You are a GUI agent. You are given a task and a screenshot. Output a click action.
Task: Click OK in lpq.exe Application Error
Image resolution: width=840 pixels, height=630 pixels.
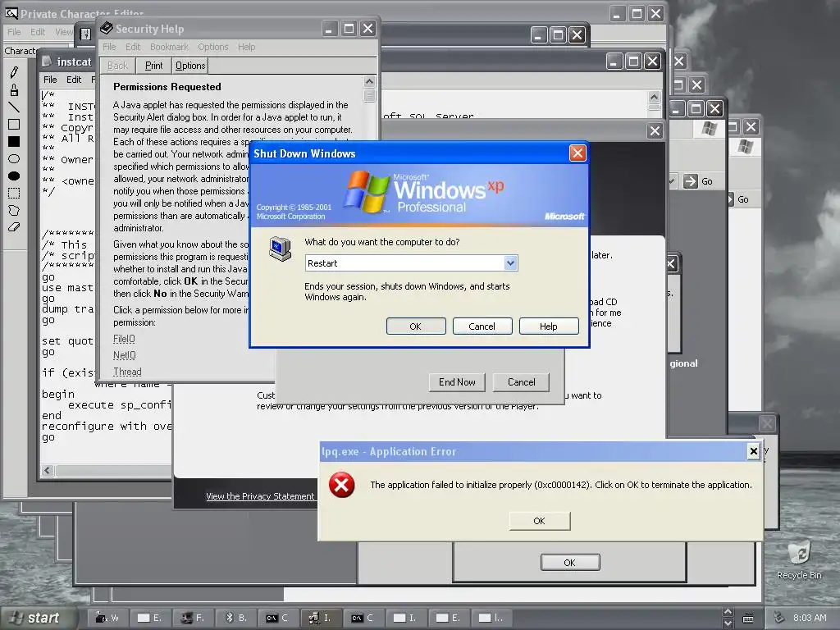click(x=540, y=521)
